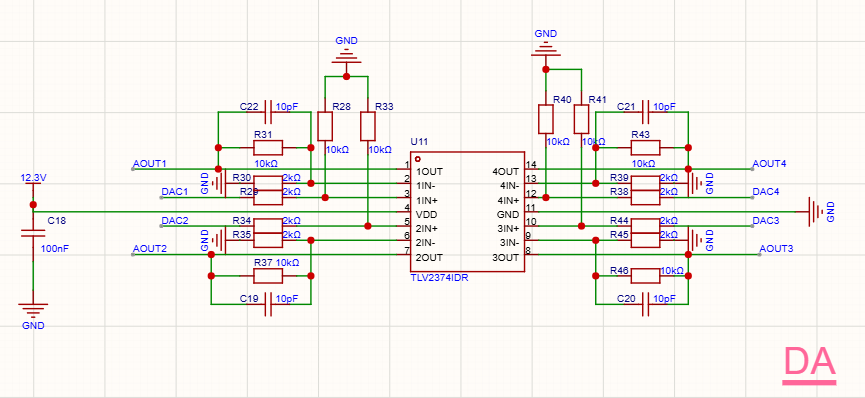The image size is (865, 398).
Task: Select the C18 decoupling capacitor symbol
Action: coord(33,233)
